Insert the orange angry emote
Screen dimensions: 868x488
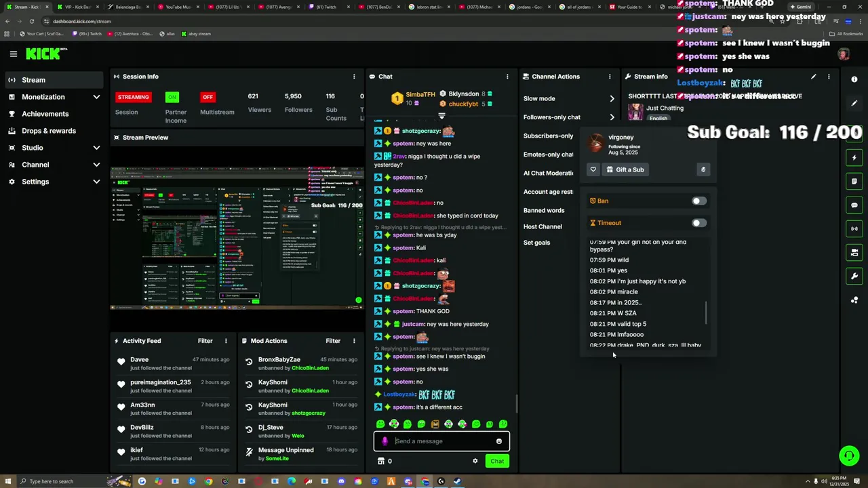pos(435,424)
